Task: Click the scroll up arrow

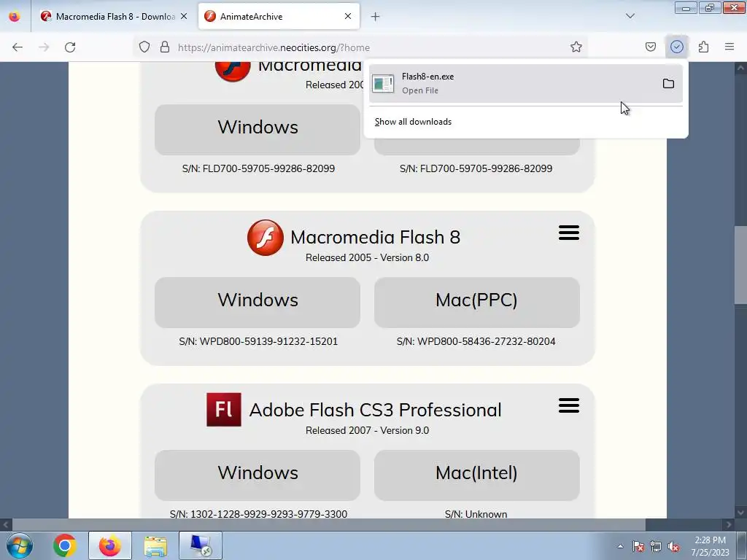Action: [x=740, y=68]
